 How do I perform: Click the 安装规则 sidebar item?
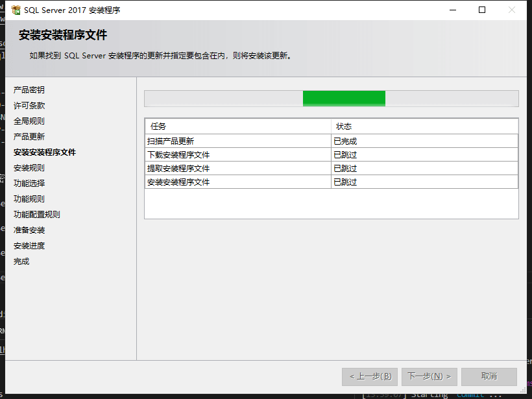tap(29, 168)
